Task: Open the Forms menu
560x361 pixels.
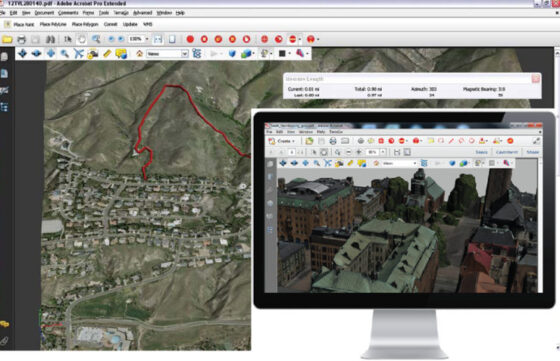Action: (88, 13)
